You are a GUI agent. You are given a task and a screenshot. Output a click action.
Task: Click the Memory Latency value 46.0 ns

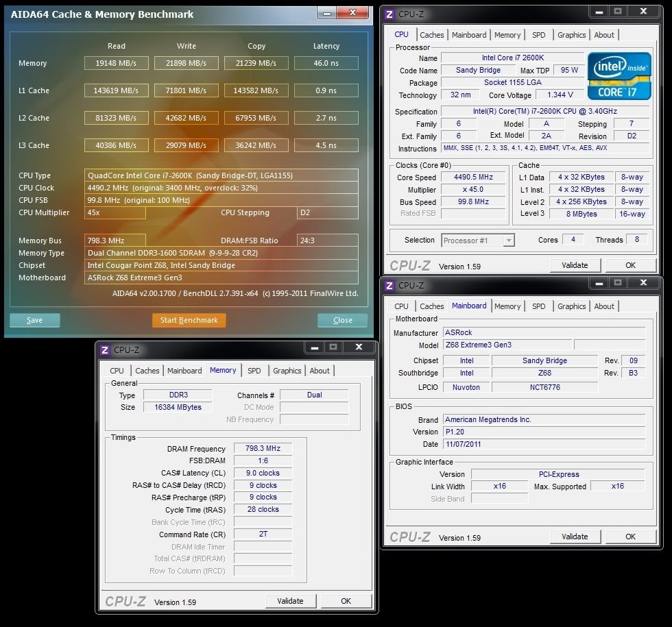[x=326, y=63]
